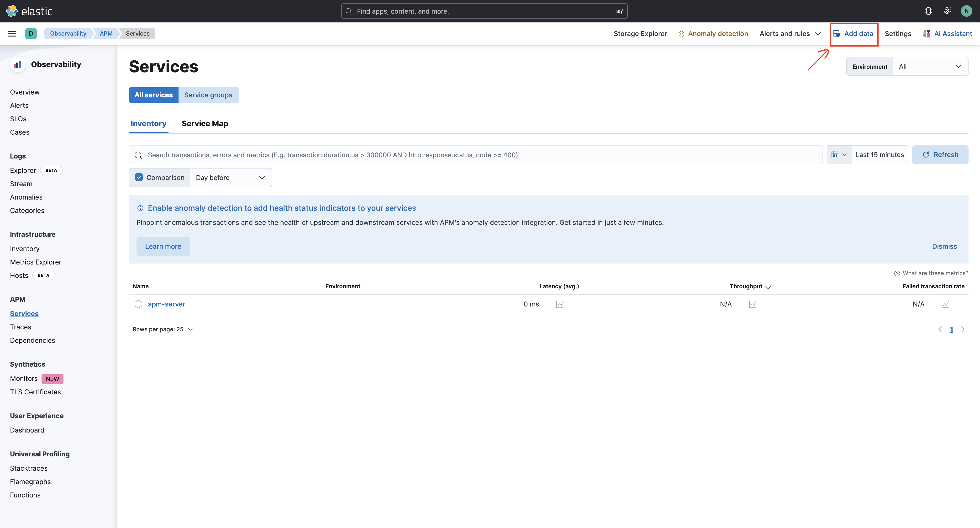Click apm-server failed transaction chart icon

point(945,304)
